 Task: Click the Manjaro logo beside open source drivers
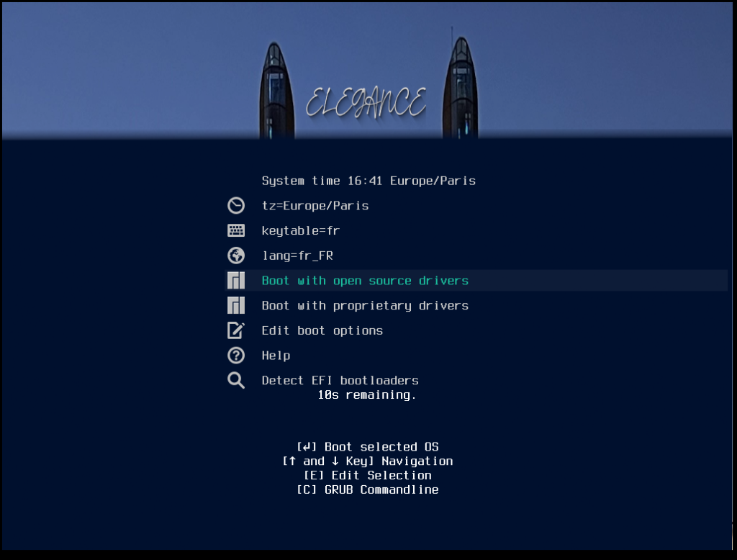point(236,281)
